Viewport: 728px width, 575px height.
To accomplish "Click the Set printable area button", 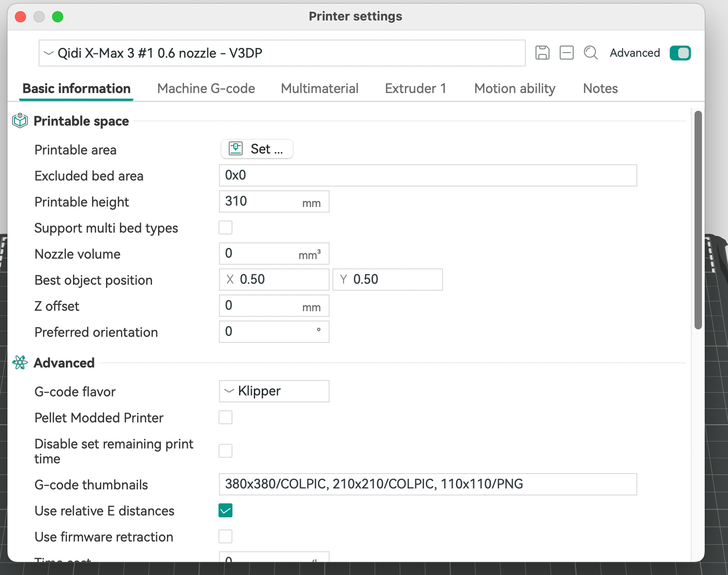I will pos(257,149).
